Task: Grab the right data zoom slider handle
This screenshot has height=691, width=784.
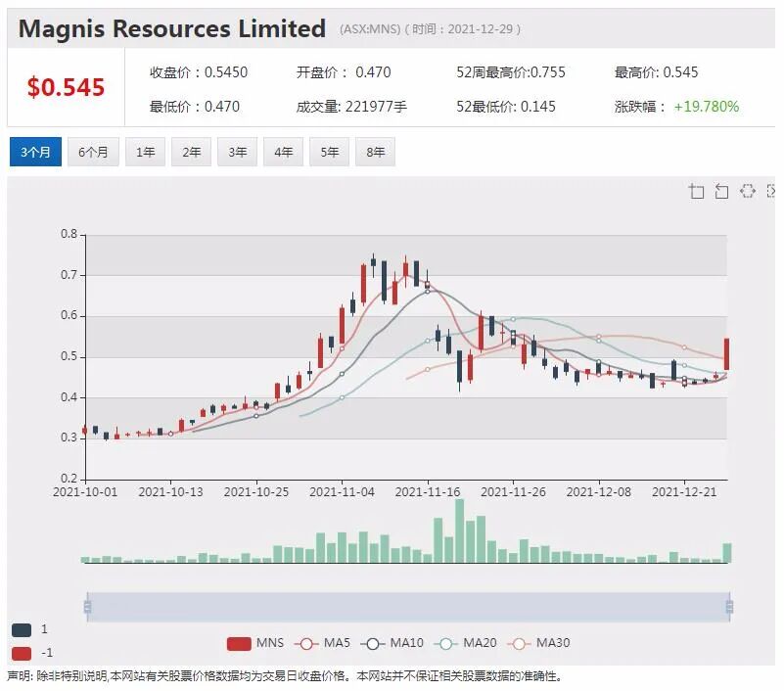Action: [x=729, y=607]
